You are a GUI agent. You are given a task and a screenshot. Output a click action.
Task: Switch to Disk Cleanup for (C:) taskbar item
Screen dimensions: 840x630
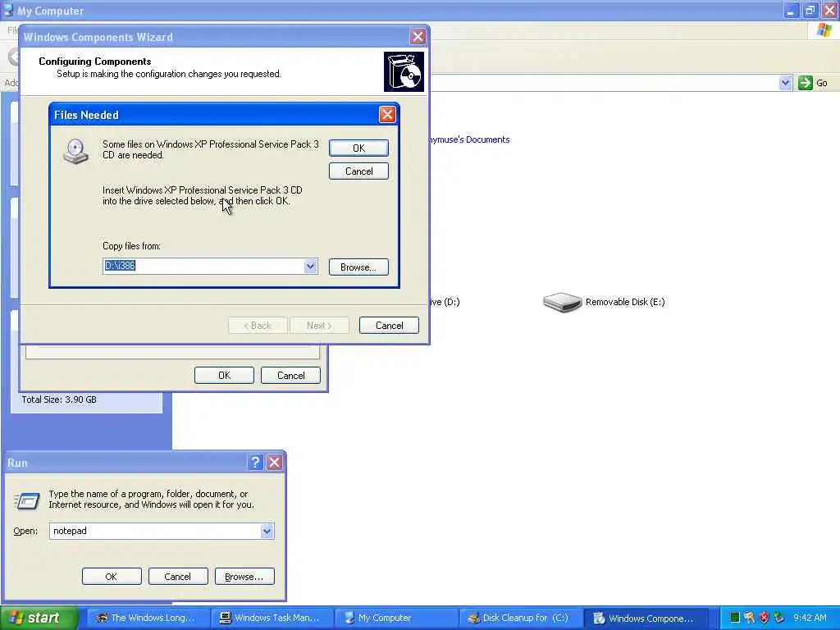(x=519, y=618)
